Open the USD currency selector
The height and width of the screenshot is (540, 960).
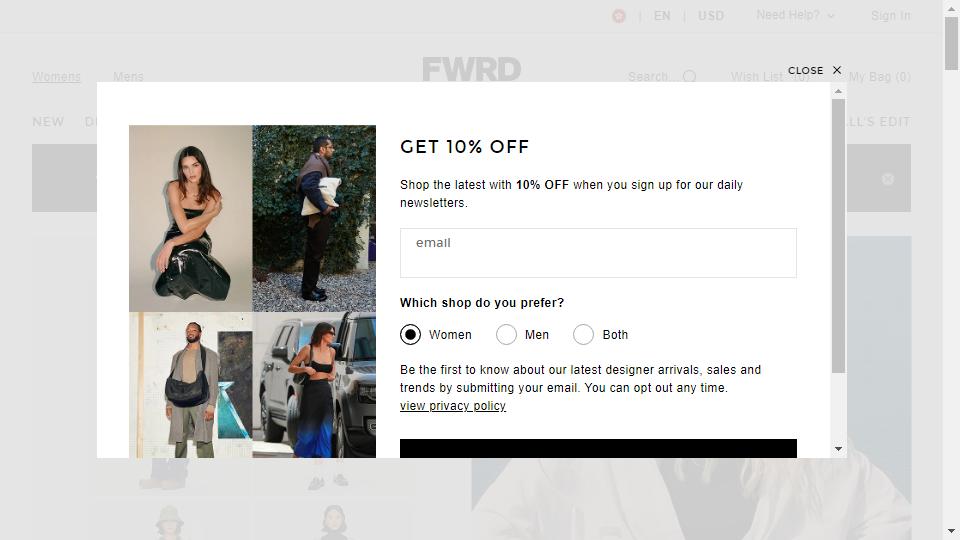click(x=711, y=16)
